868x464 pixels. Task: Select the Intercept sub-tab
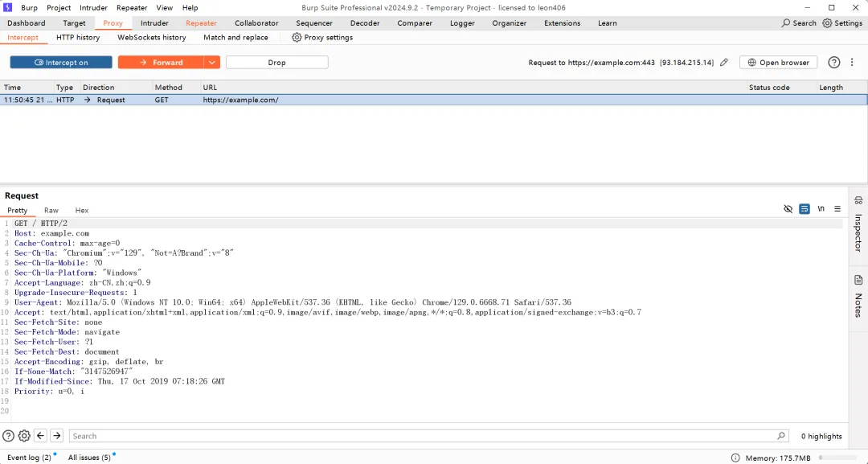[23, 38]
